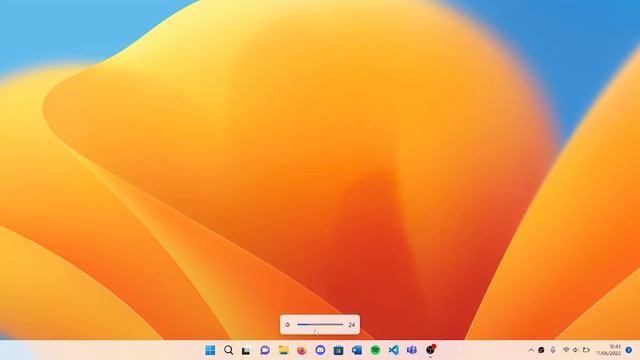This screenshot has height=360, width=640.
Task: Open the Windows Start menu
Action: point(210,350)
